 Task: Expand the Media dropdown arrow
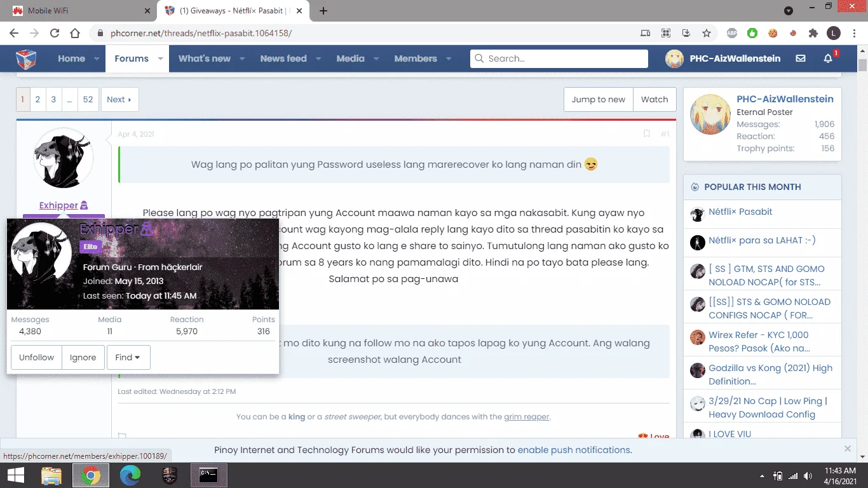pyautogui.click(x=376, y=58)
